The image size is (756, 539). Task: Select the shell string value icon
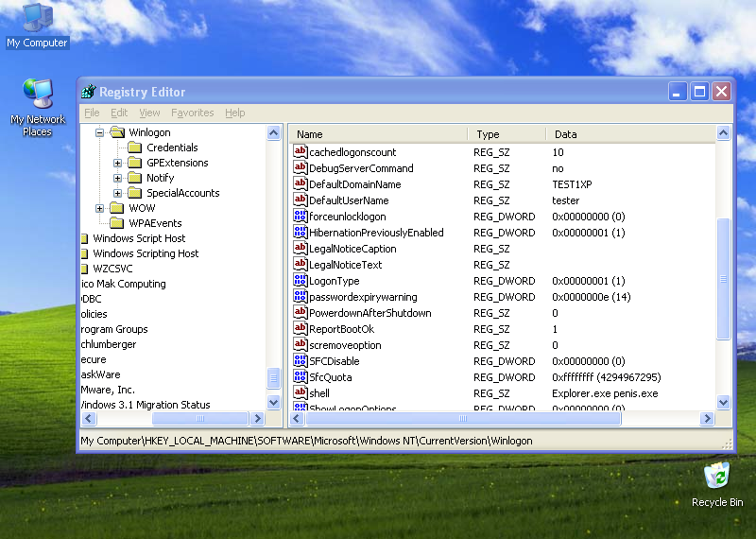tap(300, 392)
